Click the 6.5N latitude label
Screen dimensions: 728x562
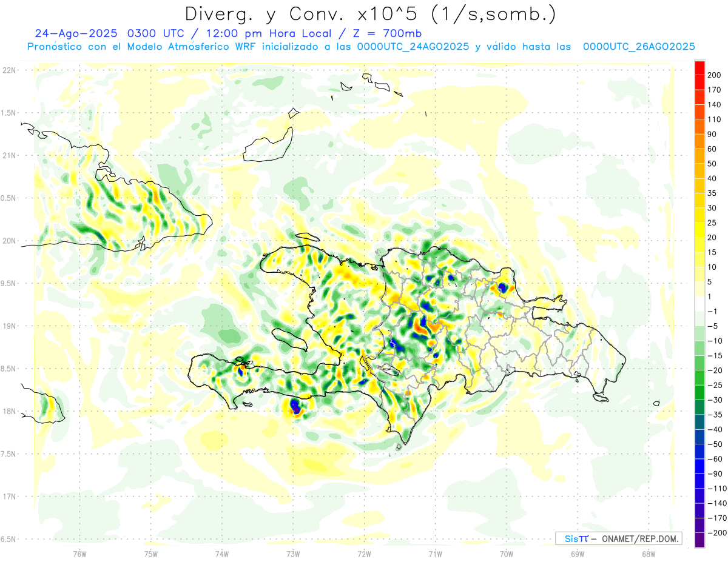pos(8,539)
